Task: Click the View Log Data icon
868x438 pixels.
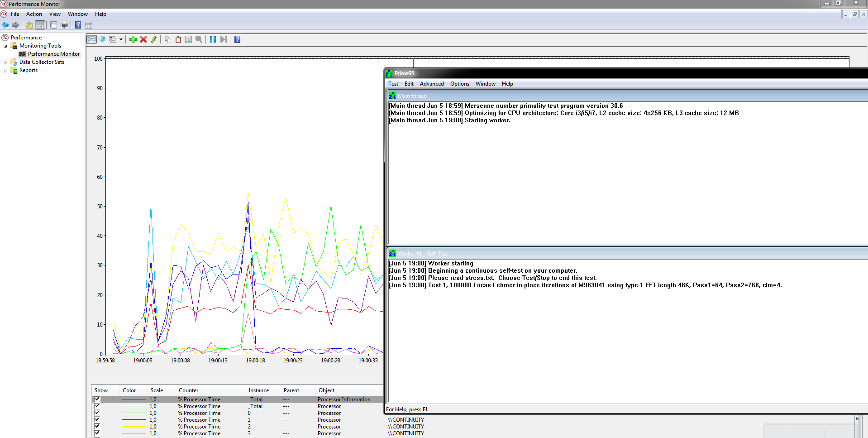Action: pos(102,39)
